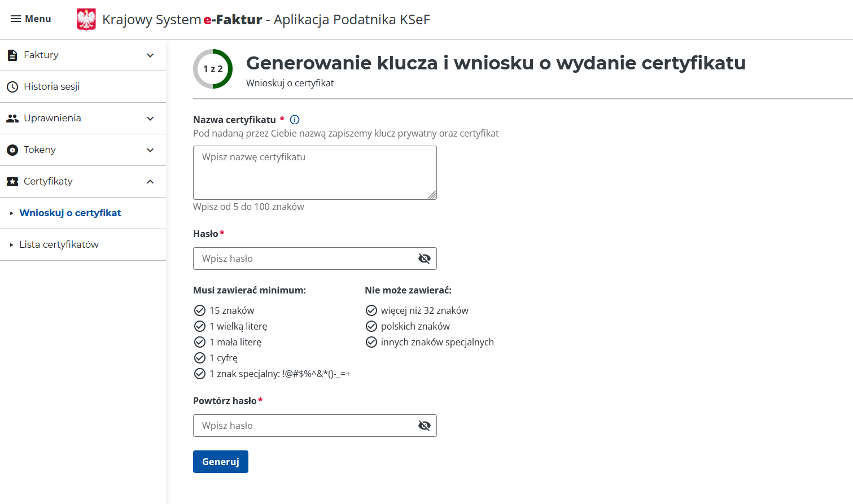The image size is (853, 504).
Task: Show the Hasło password field contents
Action: [x=424, y=258]
